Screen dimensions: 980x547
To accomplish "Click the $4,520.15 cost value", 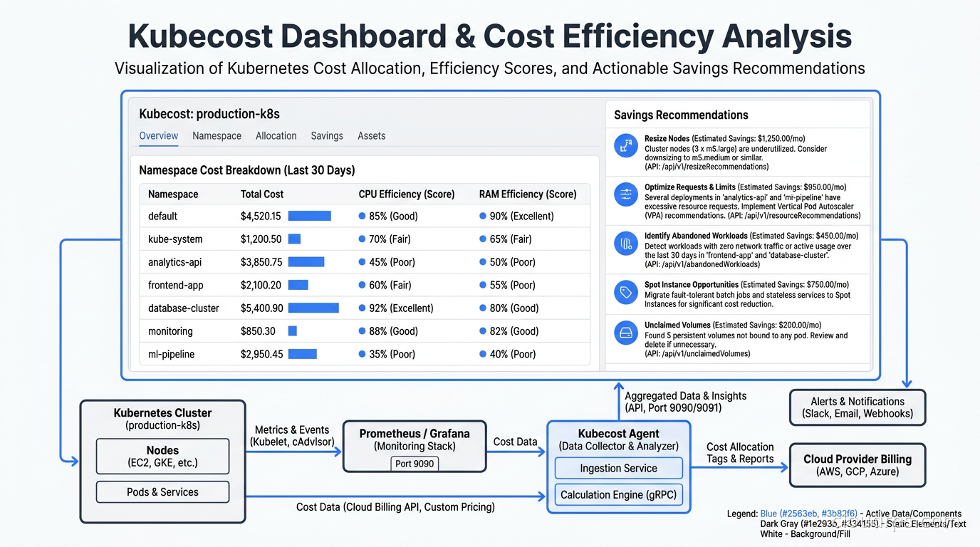I will [261, 216].
